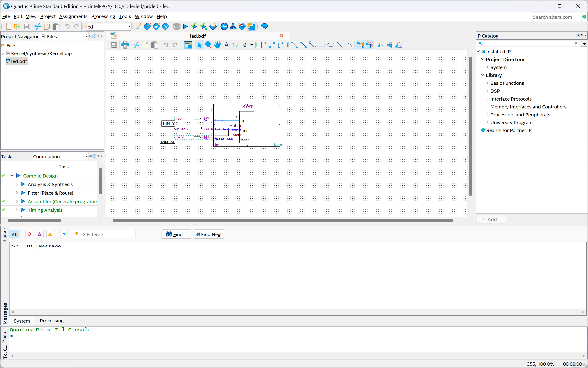Open the led project revision dropdown

coord(129,26)
